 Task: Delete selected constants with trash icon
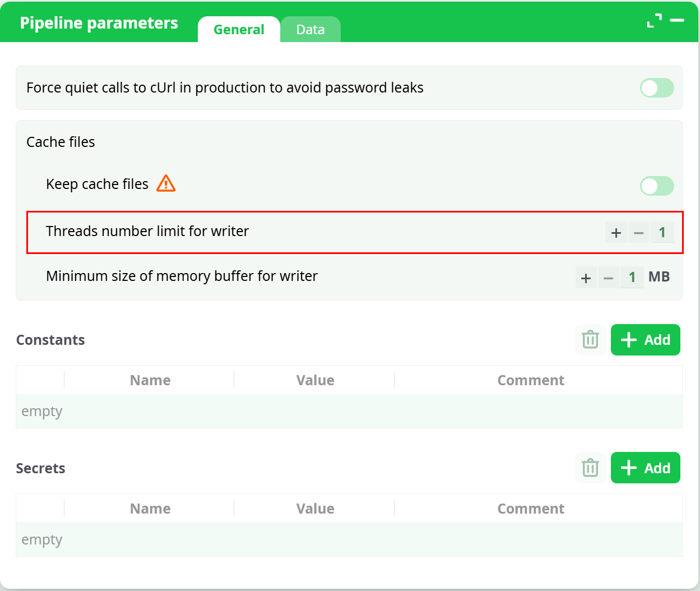tap(590, 340)
